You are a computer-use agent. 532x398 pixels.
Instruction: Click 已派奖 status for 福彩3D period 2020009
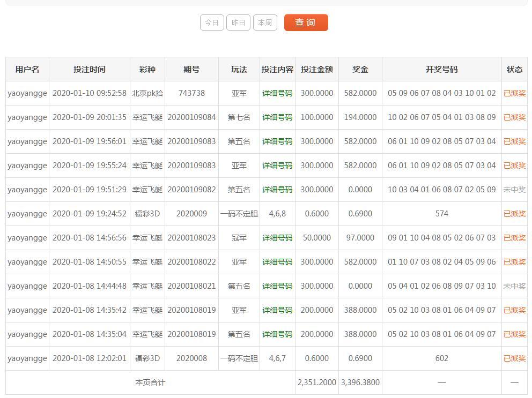[514, 214]
